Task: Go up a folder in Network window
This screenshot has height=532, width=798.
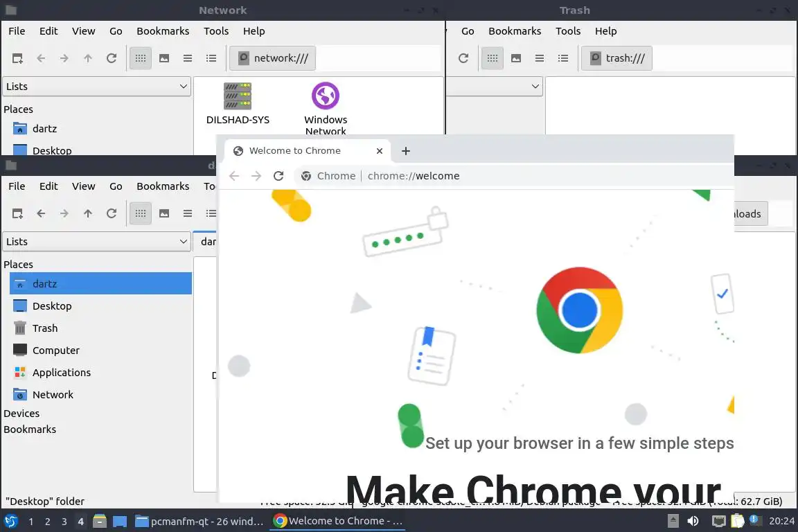Action: coord(88,58)
